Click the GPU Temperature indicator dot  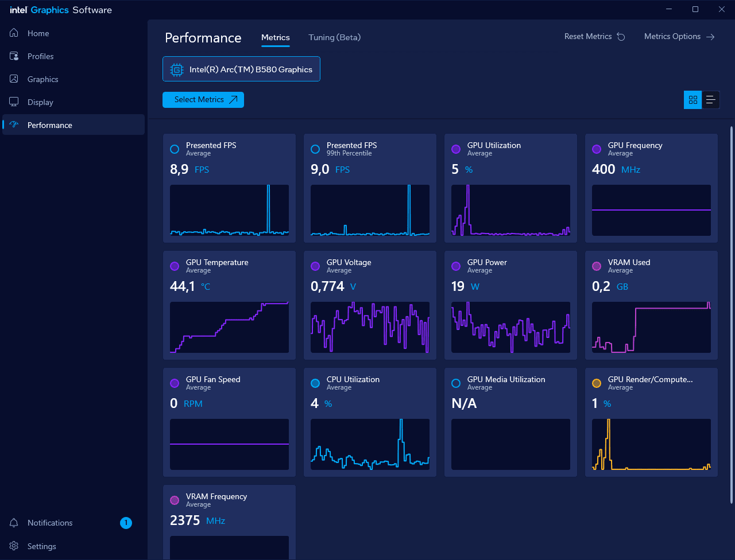click(175, 266)
